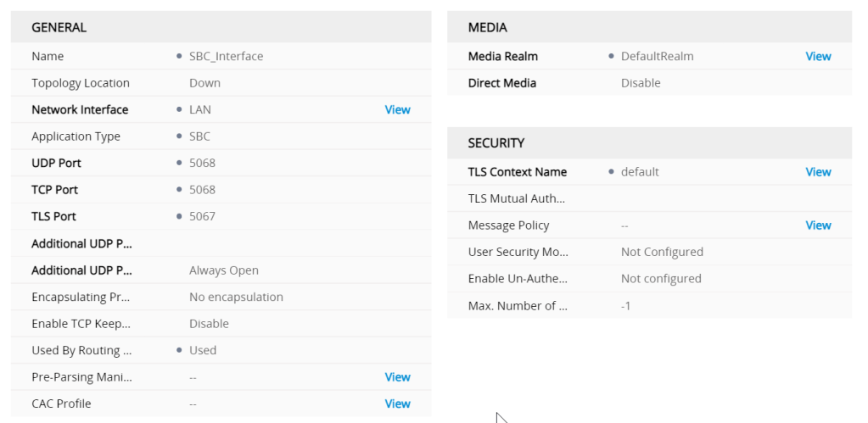Click View next to Pre-Parsing Manipulation
This screenshot has width=868, height=423.
coord(397,377)
